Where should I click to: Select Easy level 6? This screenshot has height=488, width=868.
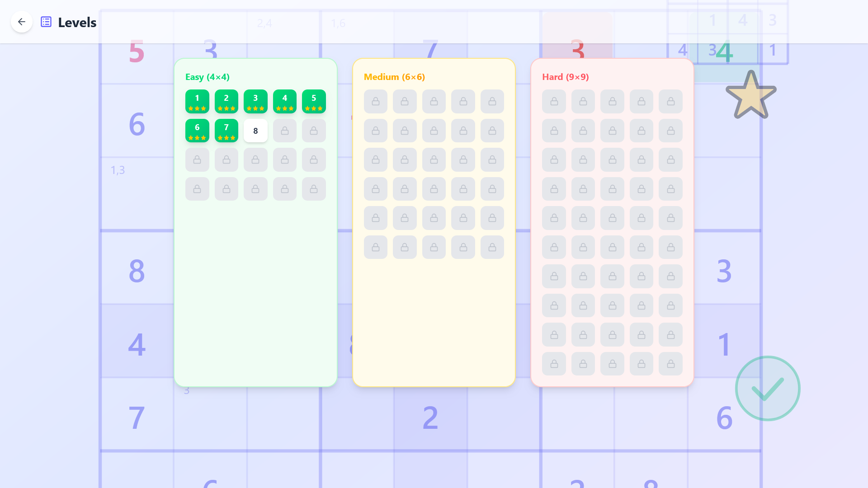[x=197, y=131]
